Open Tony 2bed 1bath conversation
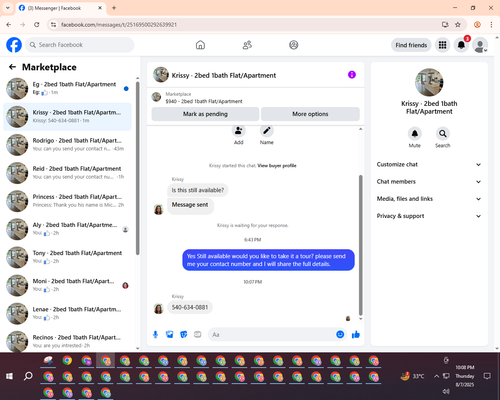Viewport: 500px width, 400px height. point(67,257)
